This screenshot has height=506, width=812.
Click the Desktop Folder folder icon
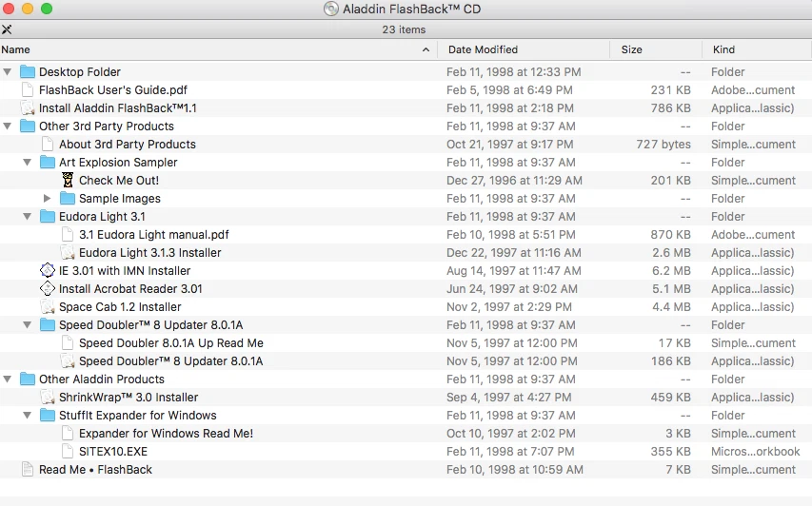click(x=28, y=72)
